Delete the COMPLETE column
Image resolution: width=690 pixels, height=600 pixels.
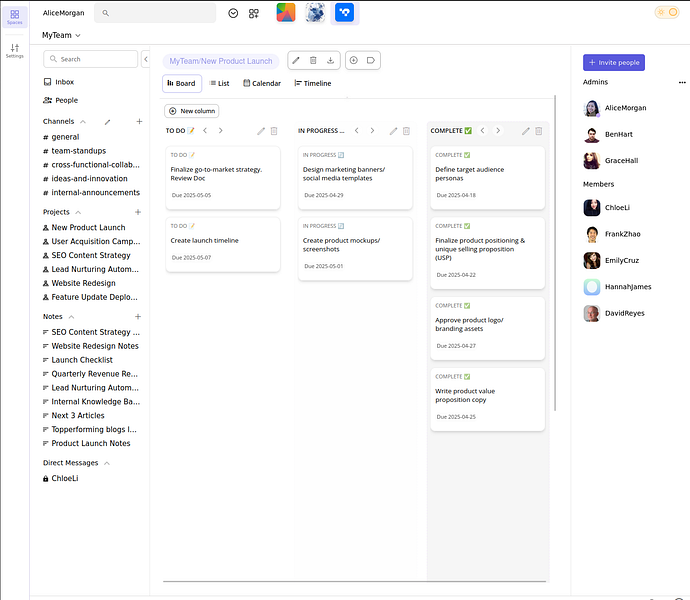click(539, 131)
